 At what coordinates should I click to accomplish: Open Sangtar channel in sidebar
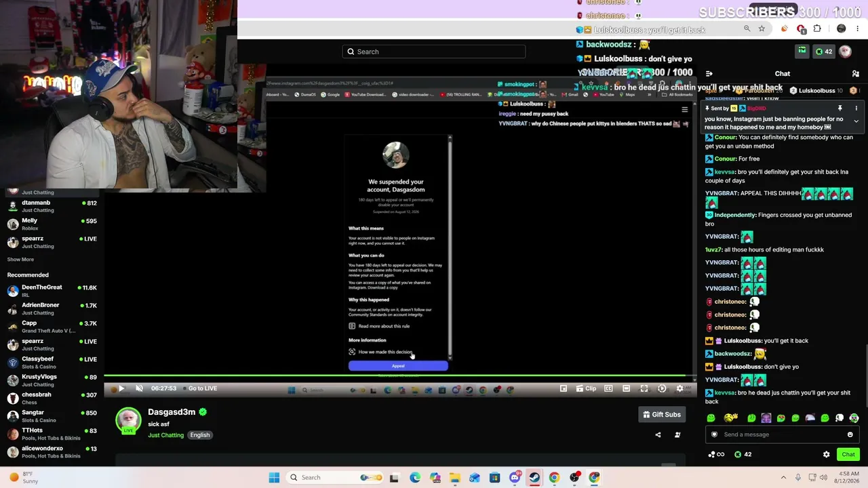(52, 415)
